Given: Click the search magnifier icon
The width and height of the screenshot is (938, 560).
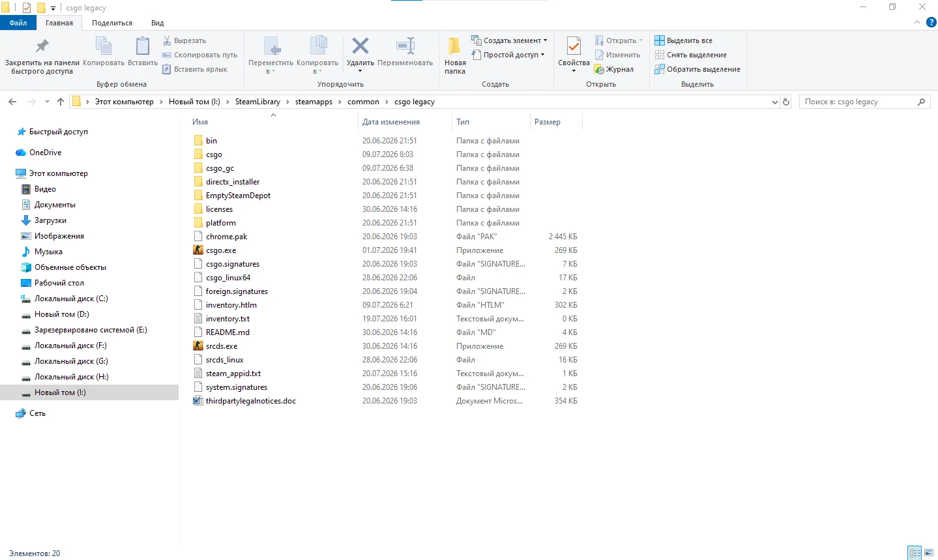Looking at the screenshot, I should pyautogui.click(x=921, y=102).
